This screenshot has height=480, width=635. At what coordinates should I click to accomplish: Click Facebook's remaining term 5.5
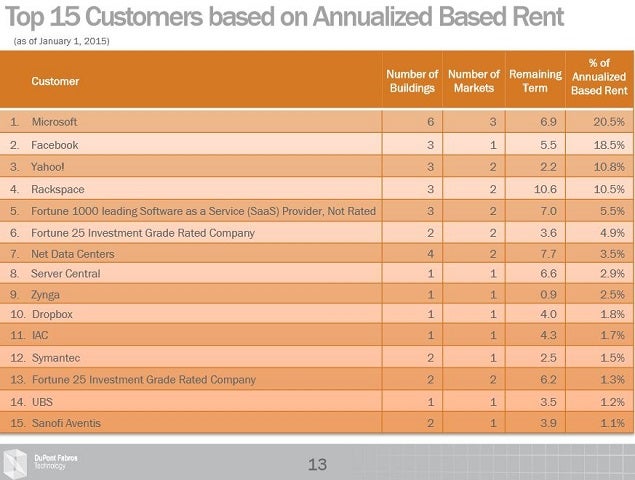548,145
